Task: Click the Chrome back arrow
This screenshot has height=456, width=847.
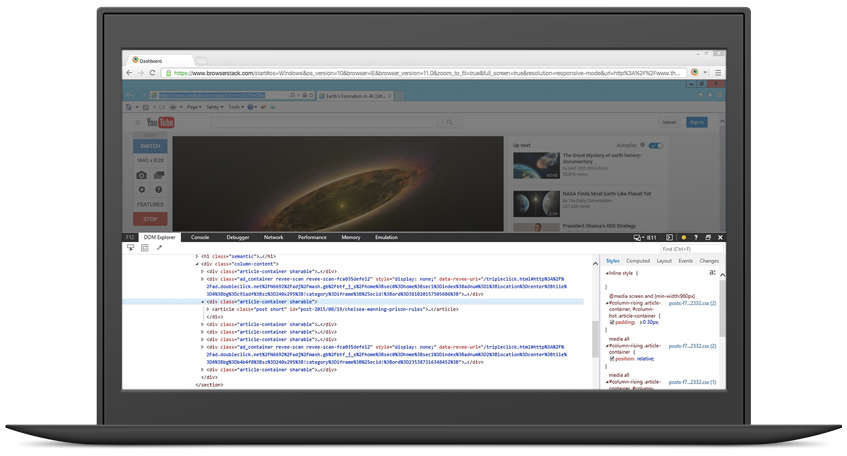Action: 129,72
